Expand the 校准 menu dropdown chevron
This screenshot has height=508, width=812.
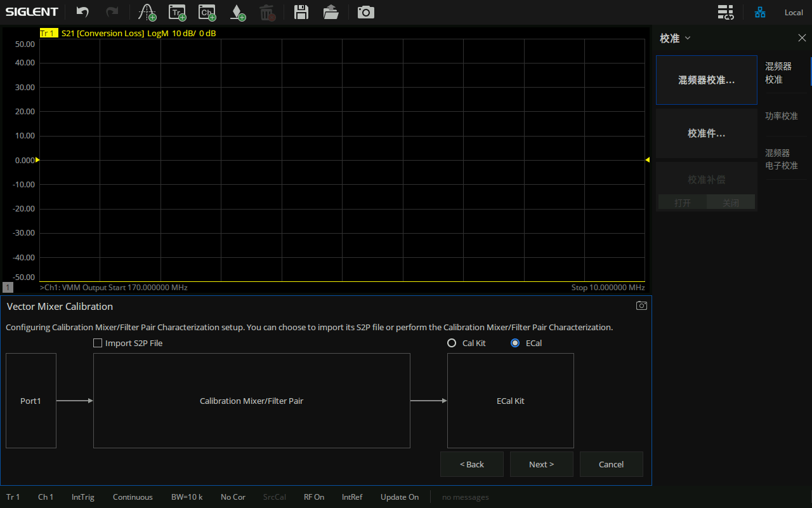pos(688,38)
